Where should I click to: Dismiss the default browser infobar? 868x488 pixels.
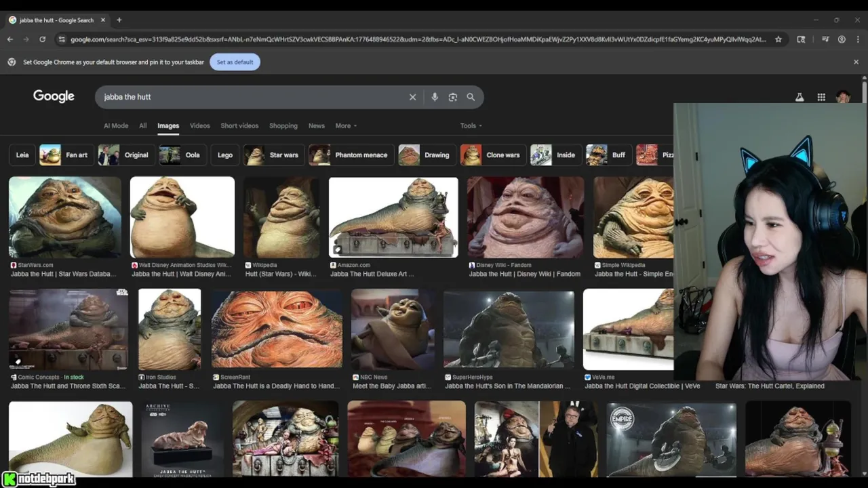click(856, 62)
